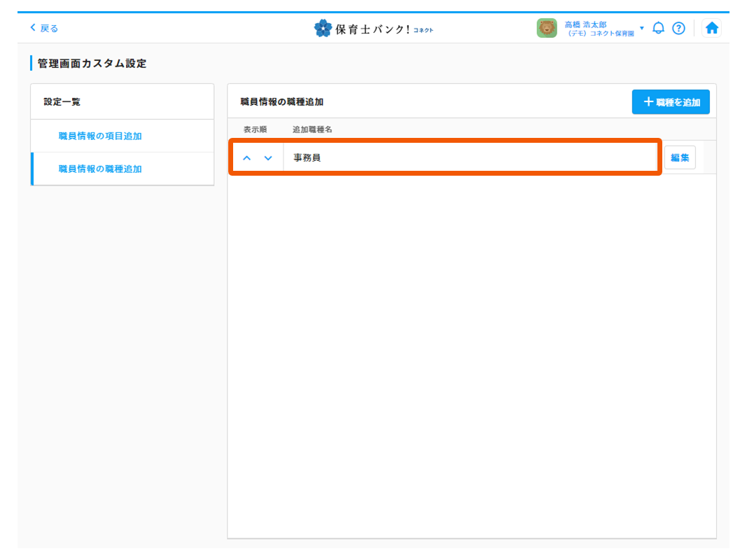
Task: Click the 保育士バンク!コネクト logo
Action: (375, 28)
